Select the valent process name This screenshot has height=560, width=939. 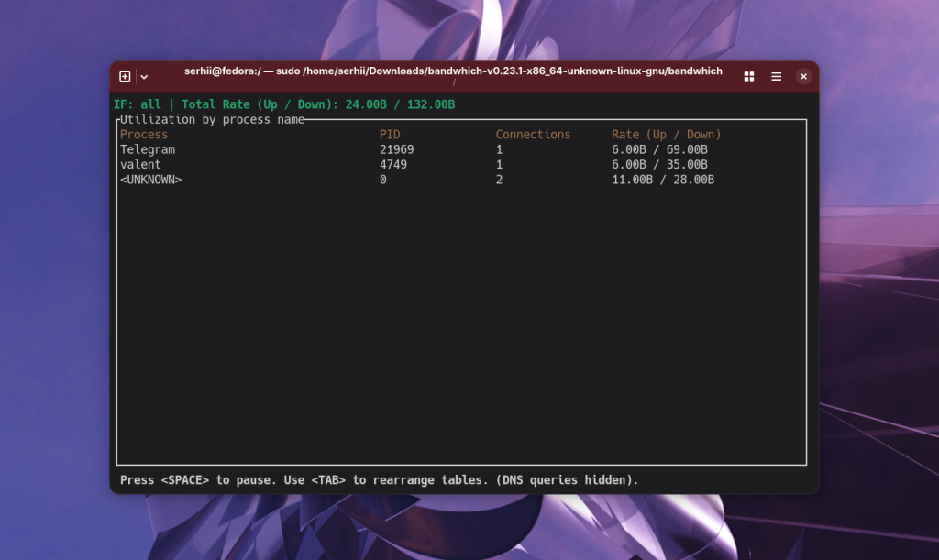[140, 165]
